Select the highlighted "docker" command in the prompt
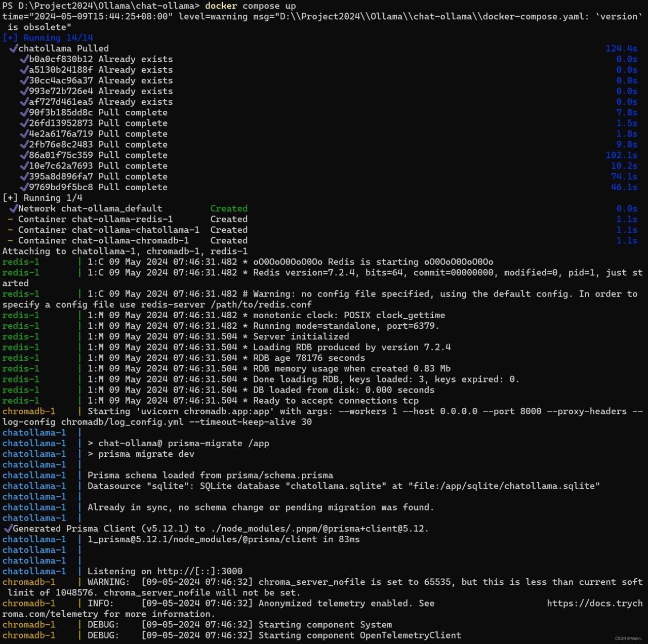This screenshot has height=644, width=648. click(222, 6)
